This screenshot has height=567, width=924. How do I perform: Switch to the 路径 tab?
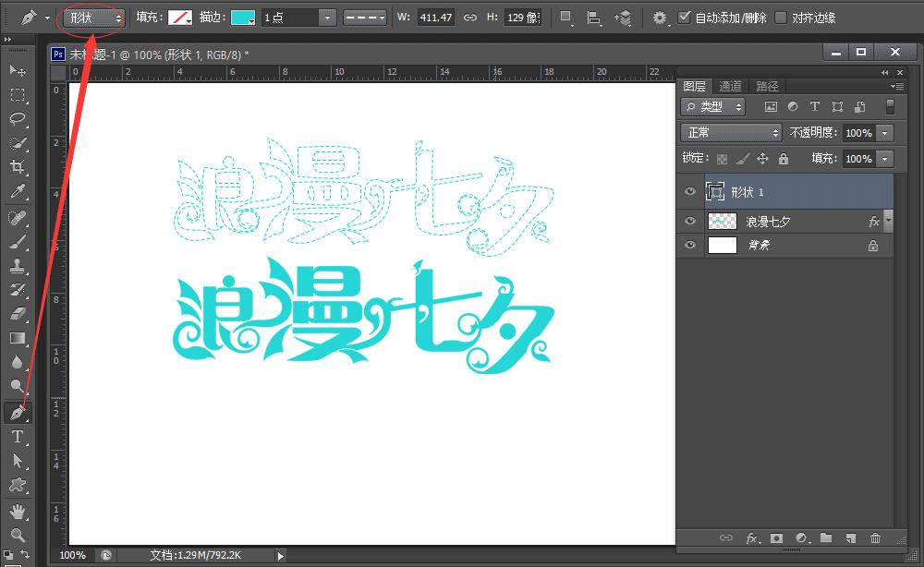765,86
